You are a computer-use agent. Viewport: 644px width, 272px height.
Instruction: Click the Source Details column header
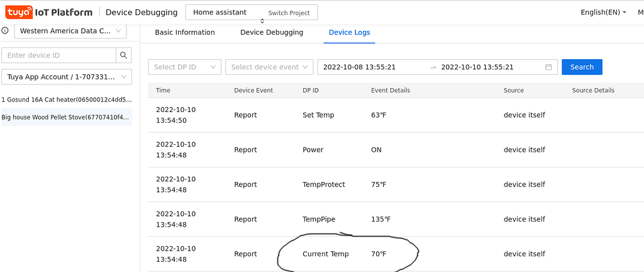pyautogui.click(x=593, y=91)
